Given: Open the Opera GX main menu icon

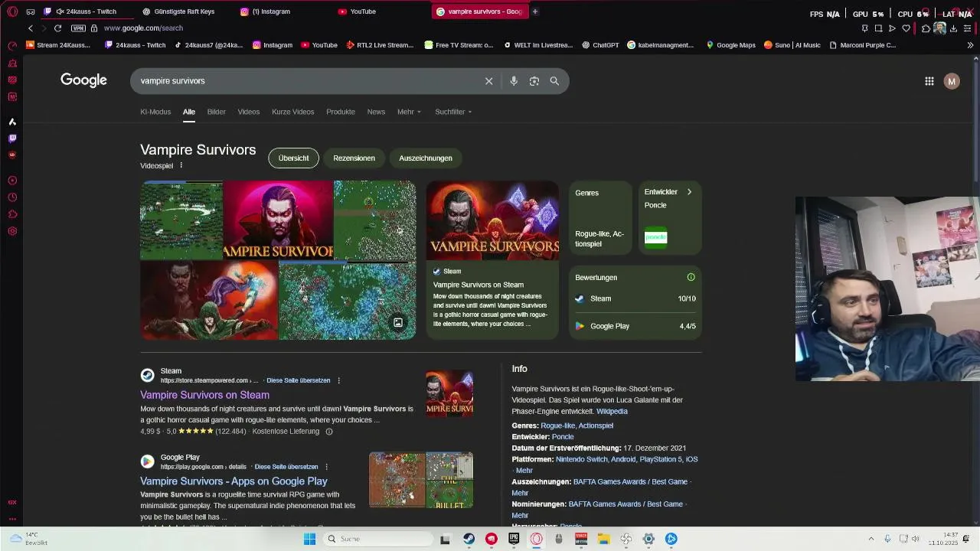Looking at the screenshot, I should (x=12, y=11).
